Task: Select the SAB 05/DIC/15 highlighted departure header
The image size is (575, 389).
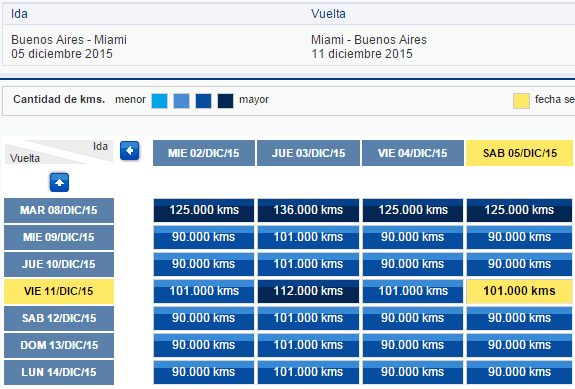Action: (x=519, y=153)
